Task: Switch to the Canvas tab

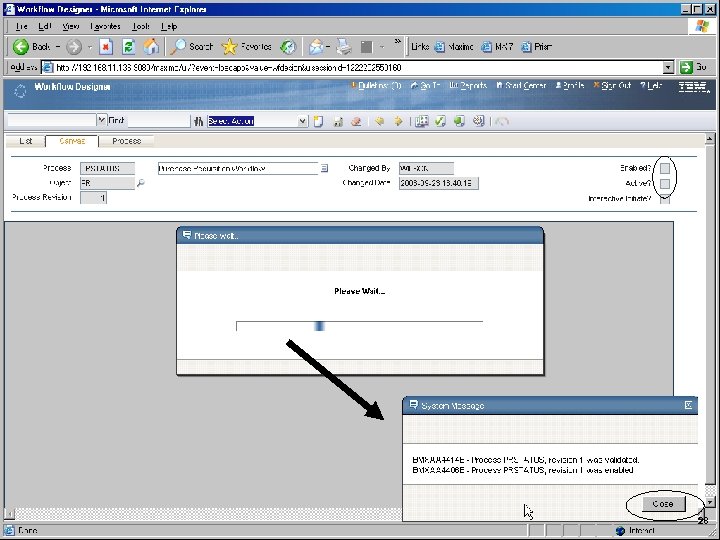Action: (x=72, y=141)
